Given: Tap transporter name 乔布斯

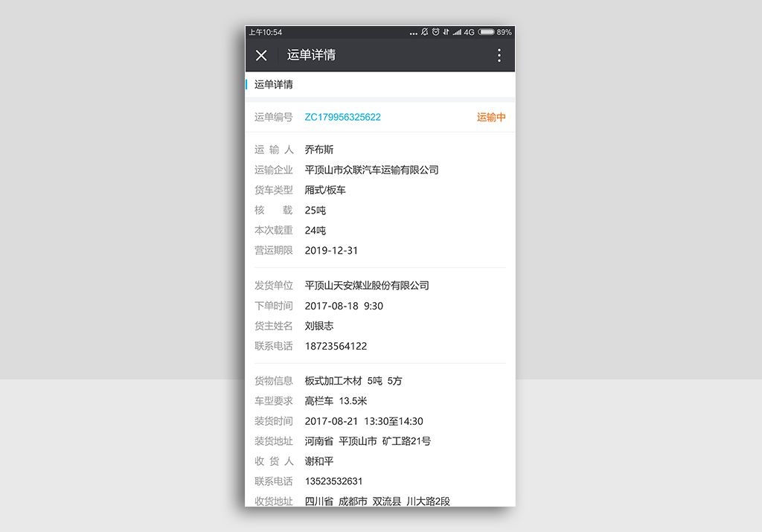Looking at the screenshot, I should coord(319,150).
